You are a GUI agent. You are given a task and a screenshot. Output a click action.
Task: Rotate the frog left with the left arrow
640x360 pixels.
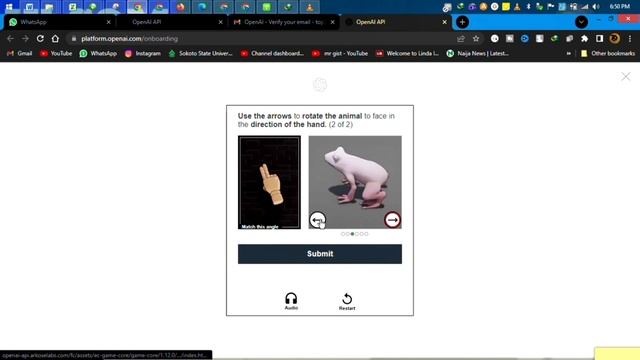point(317,220)
